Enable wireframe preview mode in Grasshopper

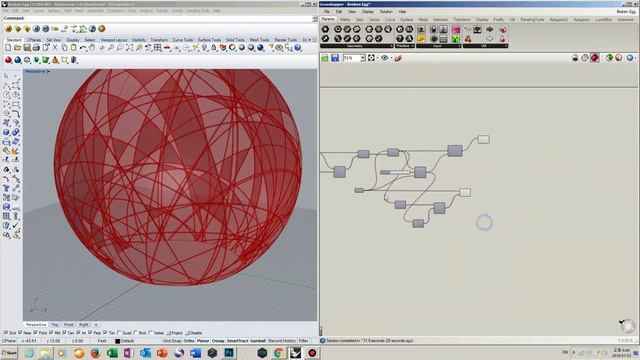pos(585,58)
